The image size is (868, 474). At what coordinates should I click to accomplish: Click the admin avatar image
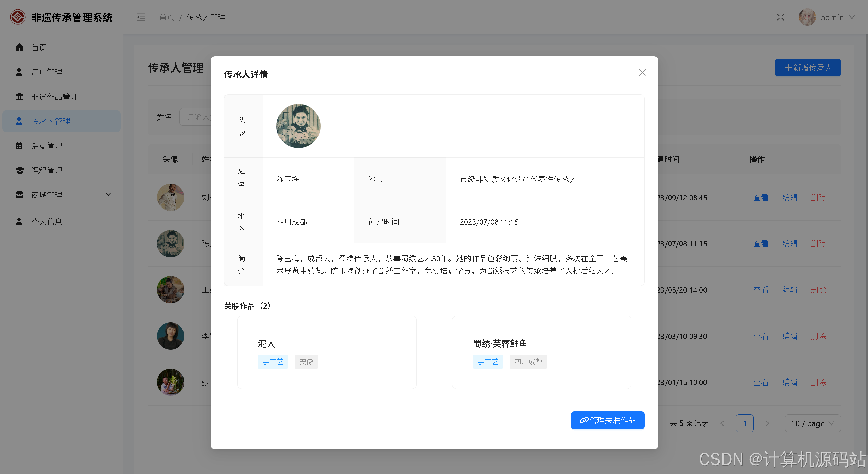click(807, 17)
